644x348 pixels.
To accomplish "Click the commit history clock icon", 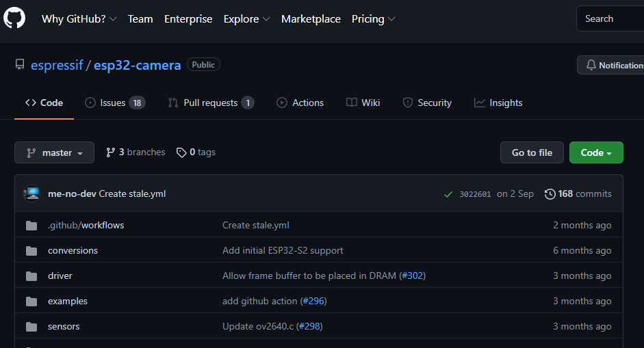I will click(550, 193).
